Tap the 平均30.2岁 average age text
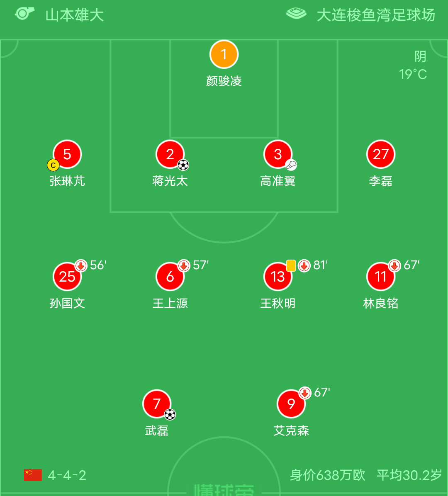Screen dimensions: 448x496 [409, 475]
